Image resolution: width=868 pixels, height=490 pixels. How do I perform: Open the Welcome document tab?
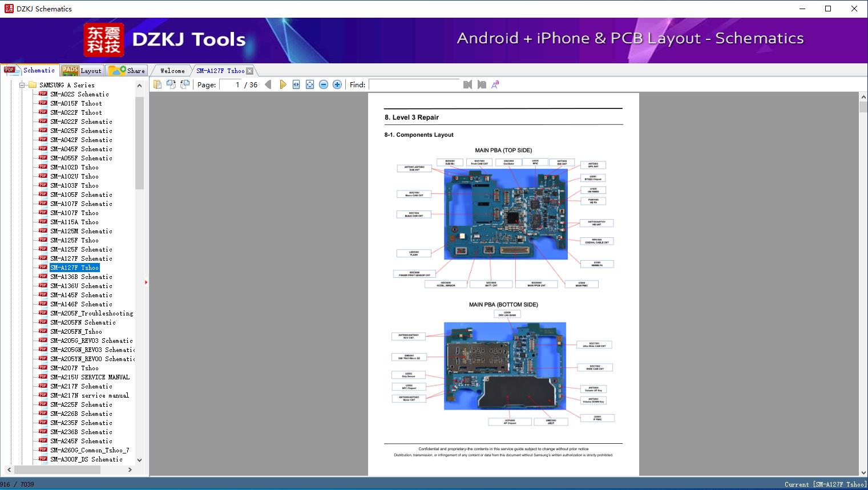(172, 71)
